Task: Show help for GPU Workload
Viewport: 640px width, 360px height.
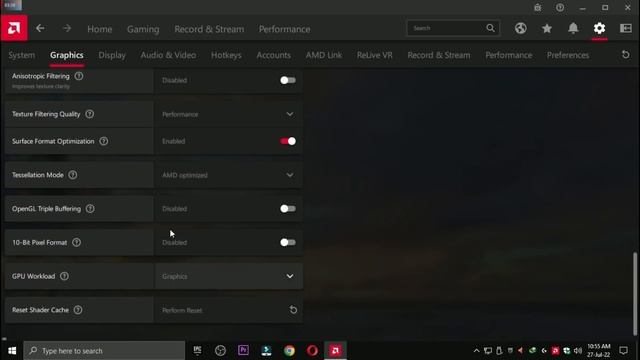Action: point(64,276)
